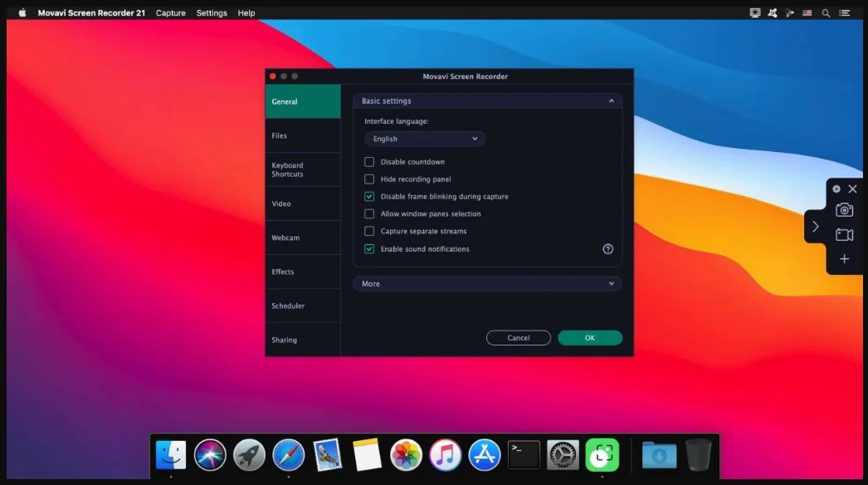The width and height of the screenshot is (868, 485).
Task: Open the Trash in the dock
Action: point(698,455)
